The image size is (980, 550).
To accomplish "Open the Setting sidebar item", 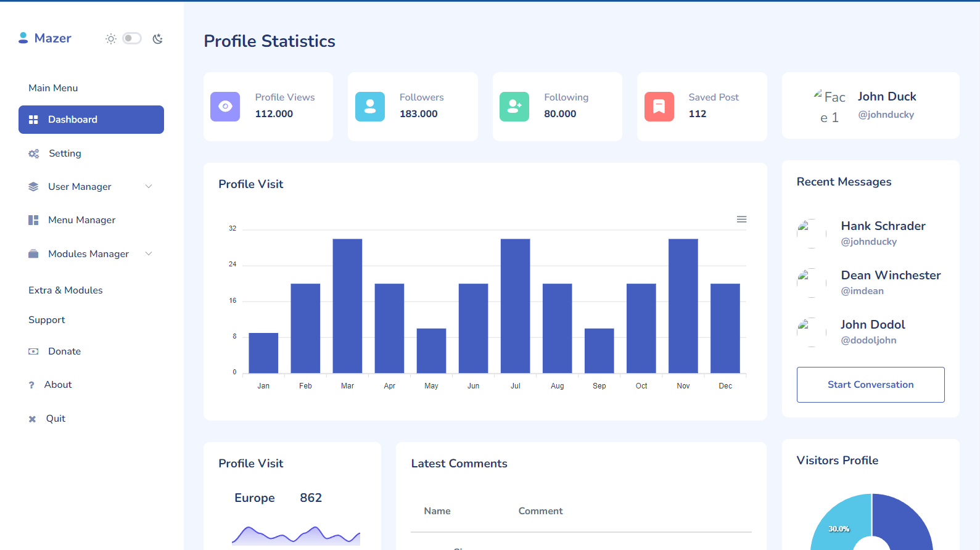I will [65, 154].
